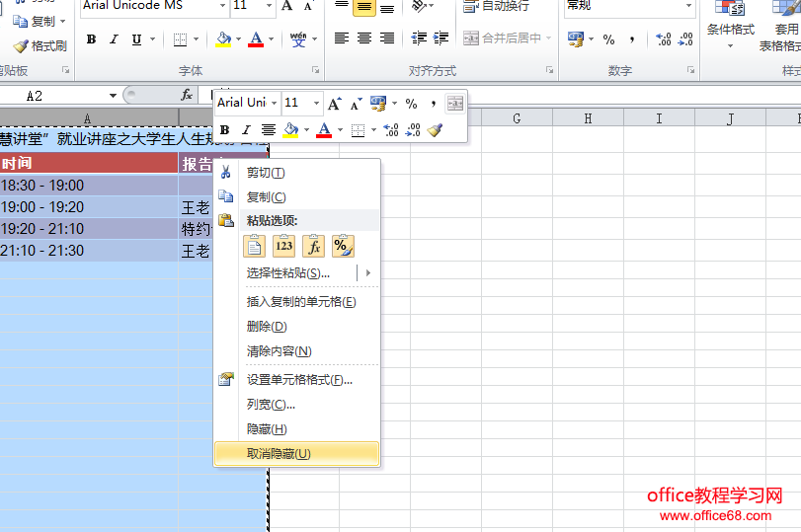The height and width of the screenshot is (532, 801).
Task: Open 设置单元格格式(F) format cells dialog
Action: [297, 380]
